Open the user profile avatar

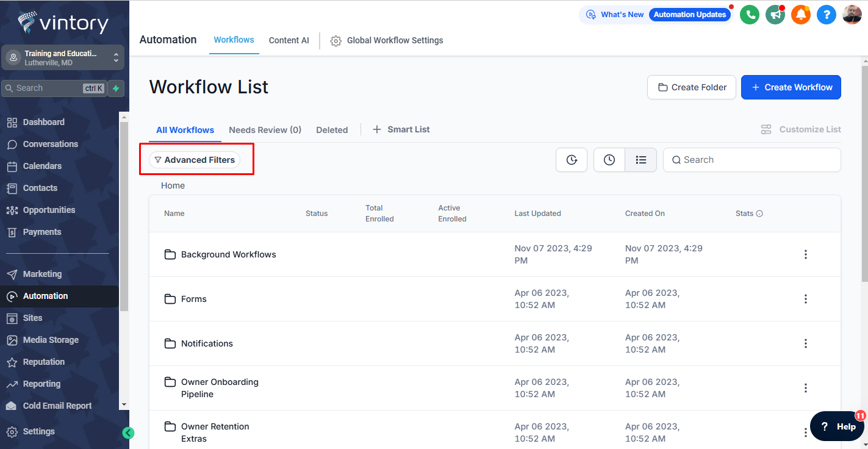pyautogui.click(x=852, y=15)
